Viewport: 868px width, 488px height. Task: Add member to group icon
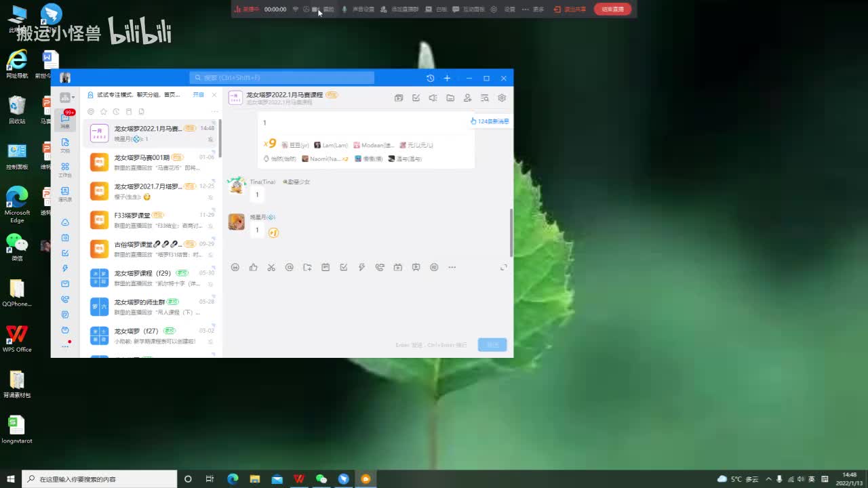point(467,98)
